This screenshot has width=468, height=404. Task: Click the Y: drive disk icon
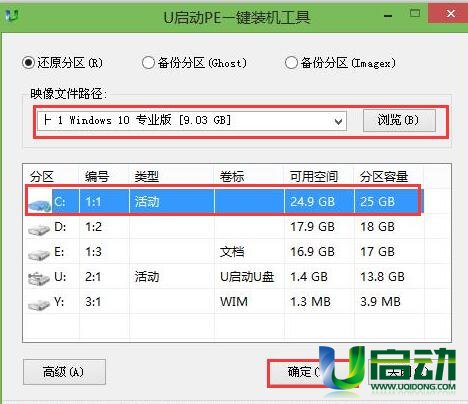coord(39,305)
